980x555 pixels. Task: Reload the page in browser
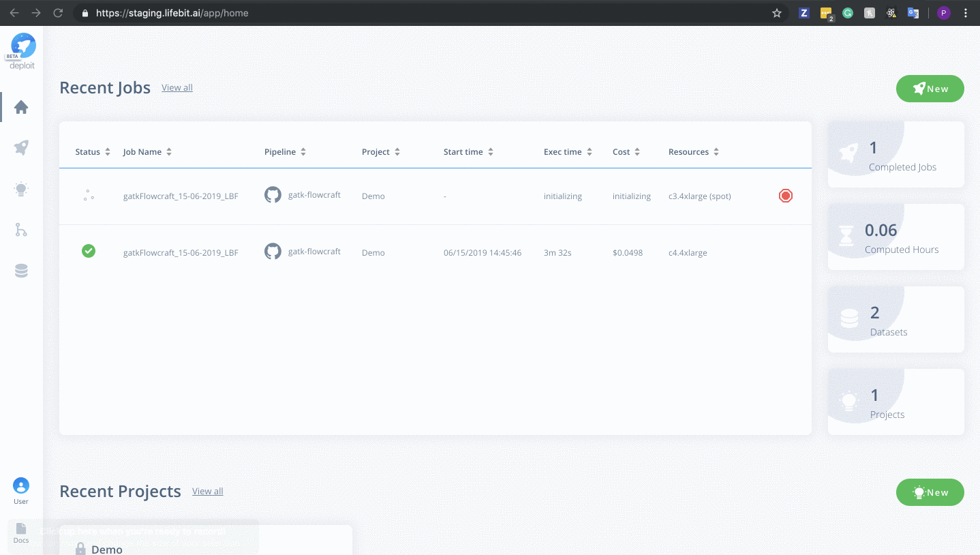(58, 13)
